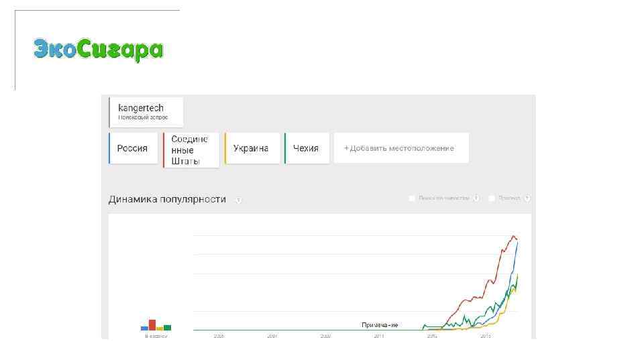Click the ЭкоСигара logo
The width and height of the screenshot is (644, 362).
[x=98, y=50]
